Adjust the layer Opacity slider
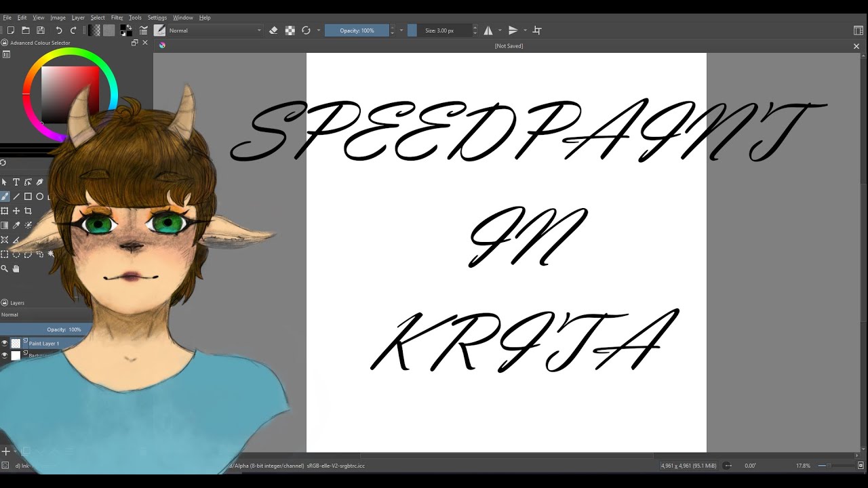This screenshot has height=488, width=868. pyautogui.click(x=45, y=329)
